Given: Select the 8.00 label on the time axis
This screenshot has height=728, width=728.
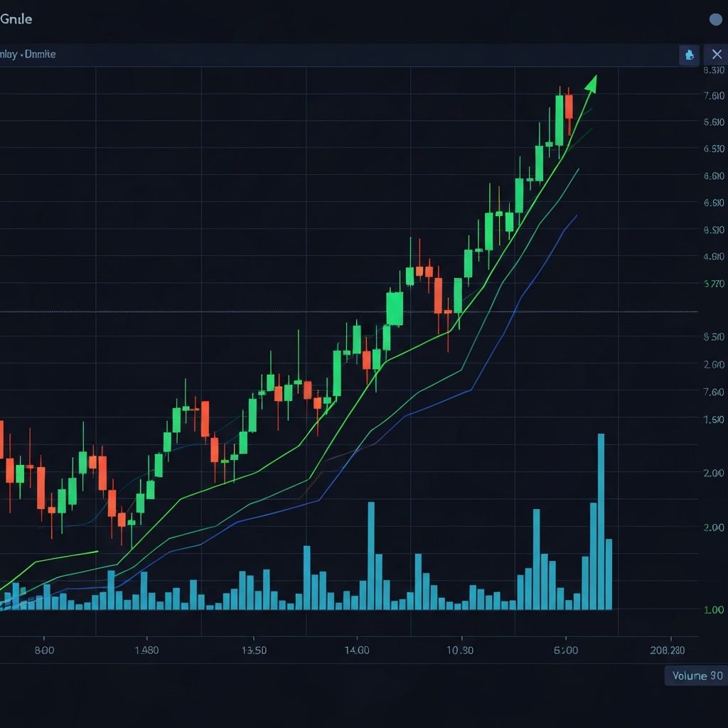Looking at the screenshot, I should 45,649.
